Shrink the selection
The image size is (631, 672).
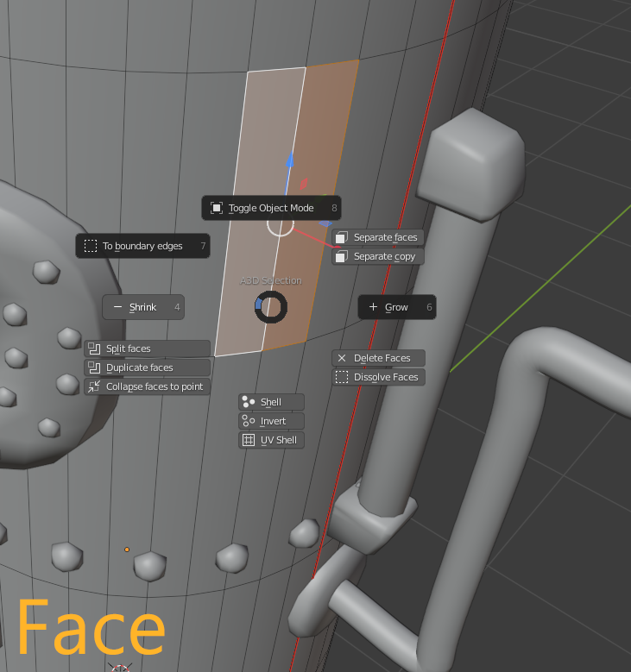coord(143,307)
